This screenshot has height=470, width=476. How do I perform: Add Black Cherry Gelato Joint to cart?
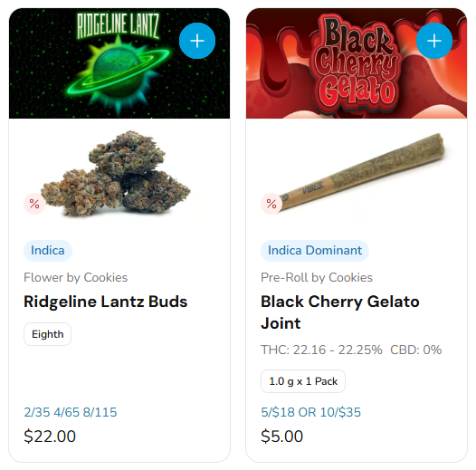point(434,41)
